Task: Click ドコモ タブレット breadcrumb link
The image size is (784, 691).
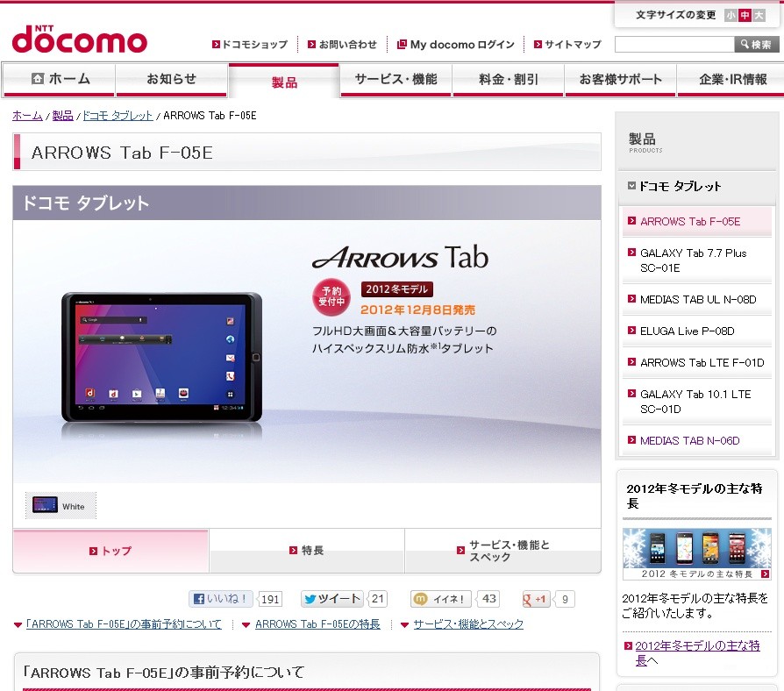Action: (x=118, y=116)
